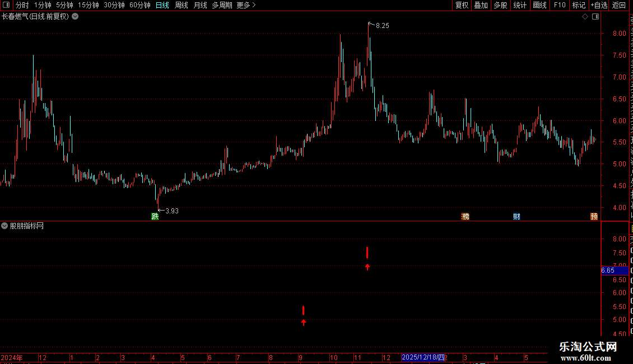The width and height of the screenshot is (633, 364).
Task: Switch to 周线 weekly chart
Action: 181,5
